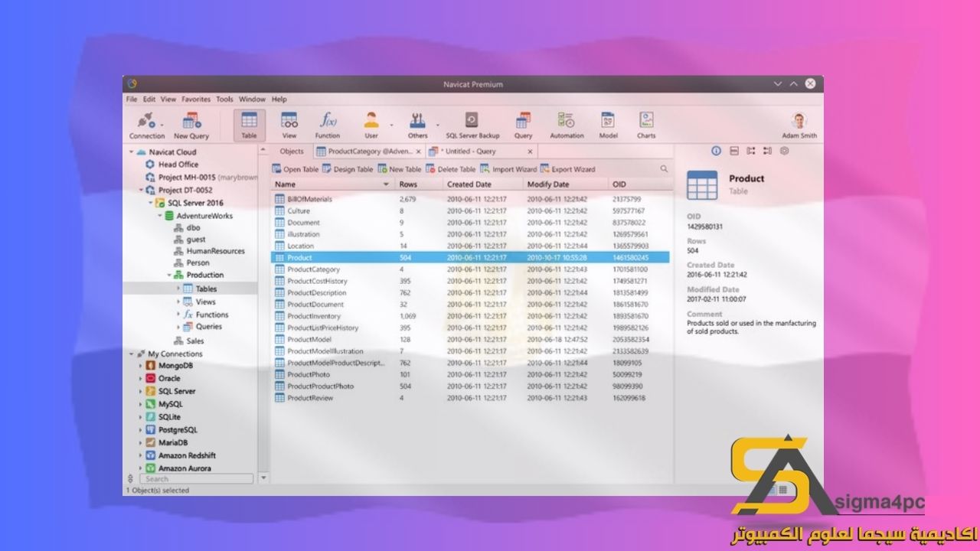Open the User button dropdown arrow
The width and height of the screenshot is (980, 551).
(391, 125)
